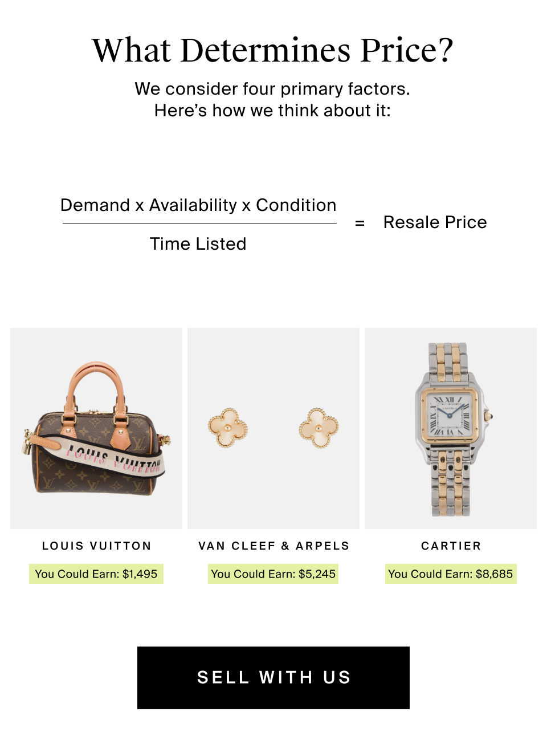Click the Time Listed denominator text

pyautogui.click(x=198, y=244)
